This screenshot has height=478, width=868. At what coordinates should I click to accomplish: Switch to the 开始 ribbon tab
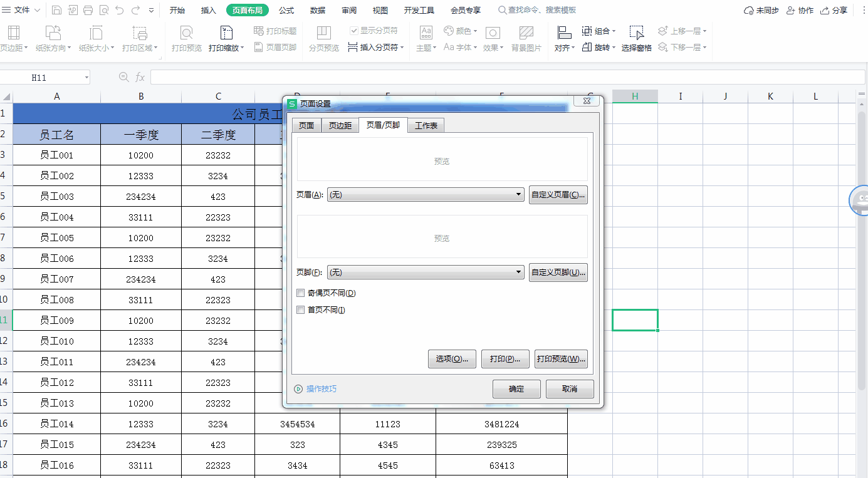(x=177, y=10)
